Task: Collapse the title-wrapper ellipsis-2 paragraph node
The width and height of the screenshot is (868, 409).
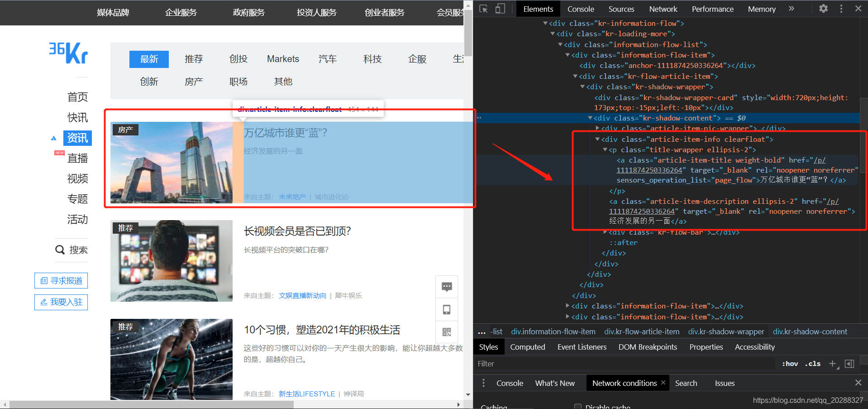Action: coord(605,149)
